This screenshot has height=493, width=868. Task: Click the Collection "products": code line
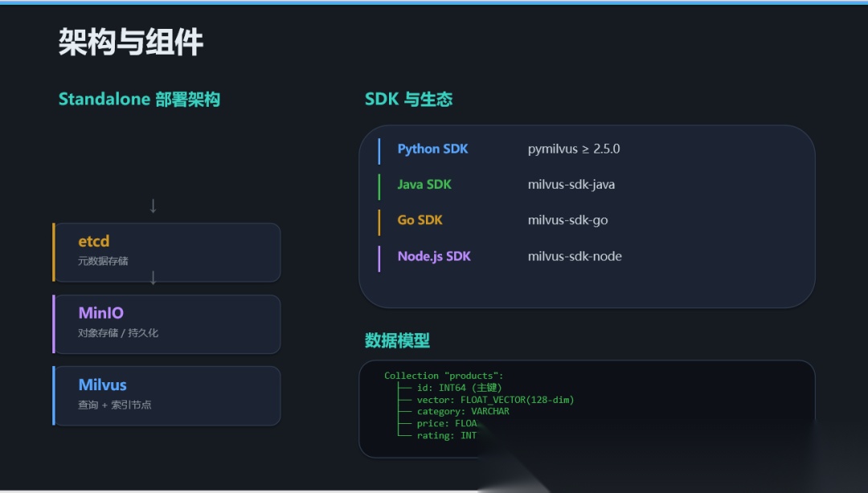pos(444,376)
